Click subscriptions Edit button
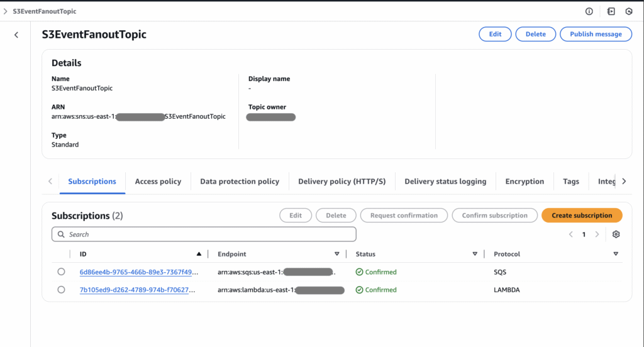The width and height of the screenshot is (644, 347). (296, 215)
